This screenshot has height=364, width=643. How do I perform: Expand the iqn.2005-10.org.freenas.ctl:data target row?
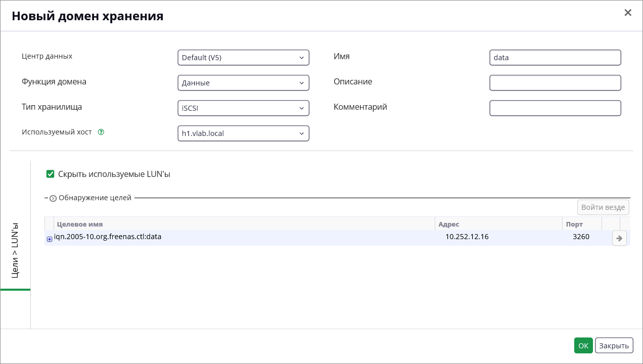pos(50,239)
